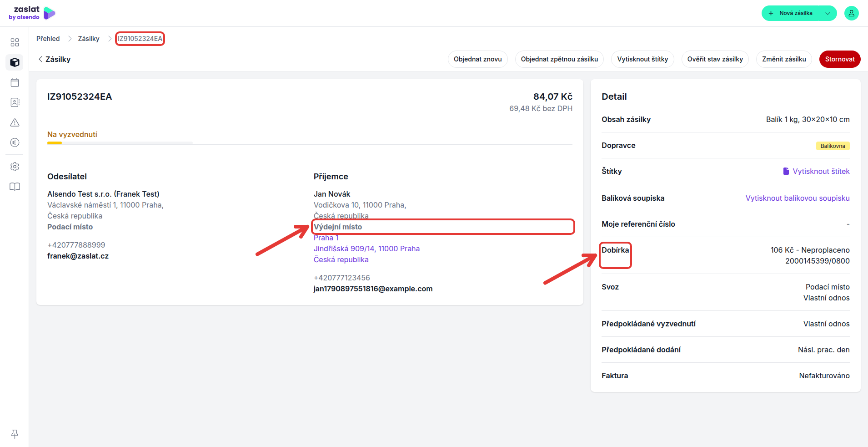
Task: Click the IZ91052324EA shipment heading
Action: pos(80,97)
